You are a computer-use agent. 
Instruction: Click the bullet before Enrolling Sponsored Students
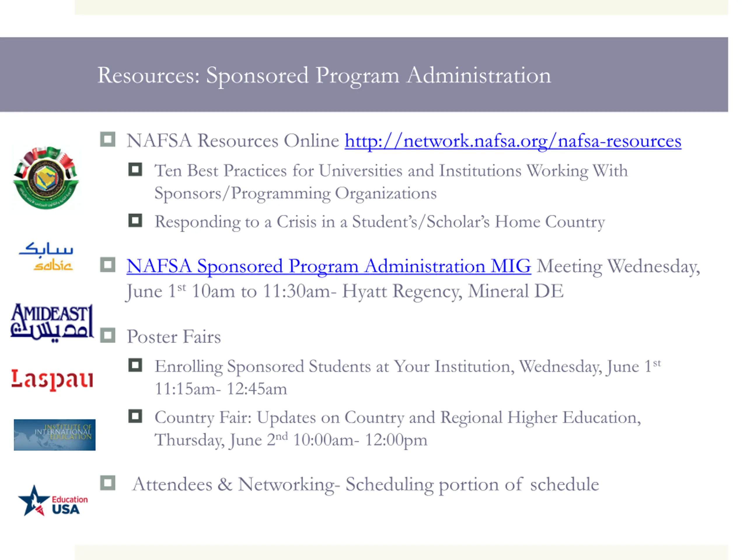tap(135, 365)
